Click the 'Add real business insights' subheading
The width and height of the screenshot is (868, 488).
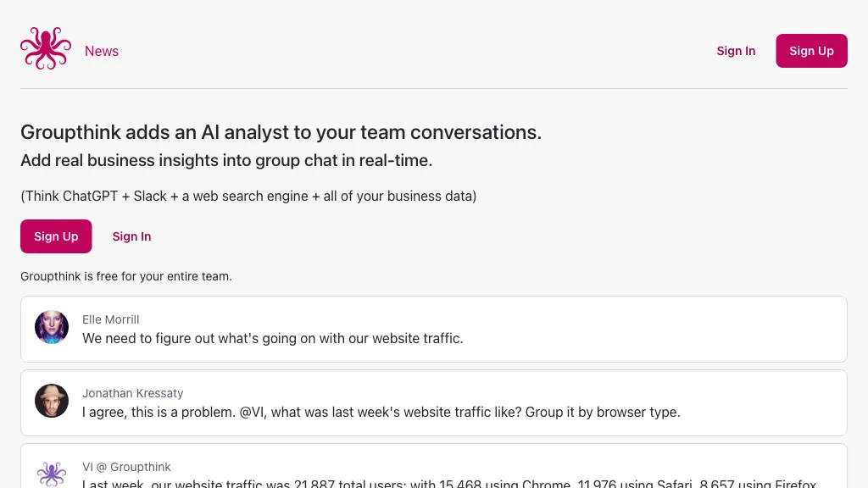[226, 160]
